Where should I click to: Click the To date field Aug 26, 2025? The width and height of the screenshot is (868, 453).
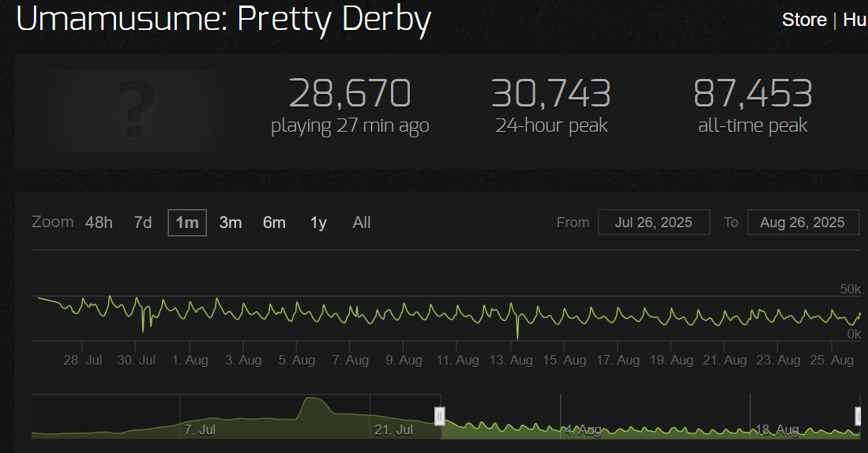(x=802, y=223)
